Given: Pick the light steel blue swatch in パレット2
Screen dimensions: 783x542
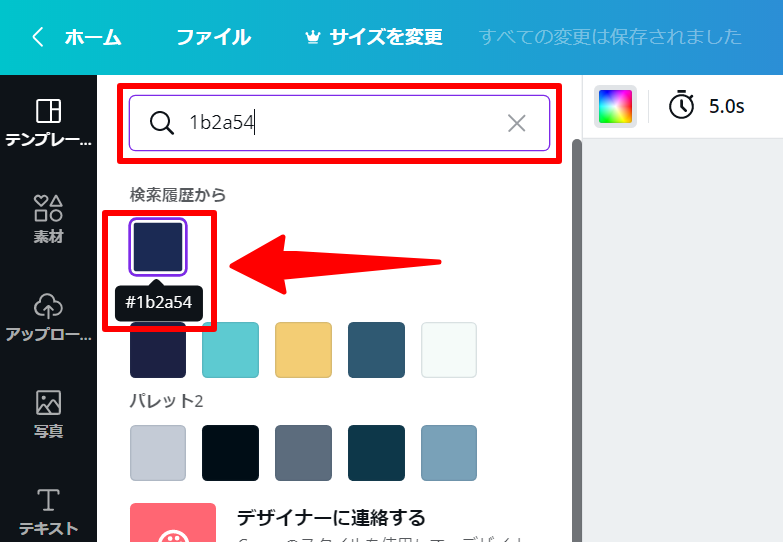Looking at the screenshot, I should pos(449,453).
